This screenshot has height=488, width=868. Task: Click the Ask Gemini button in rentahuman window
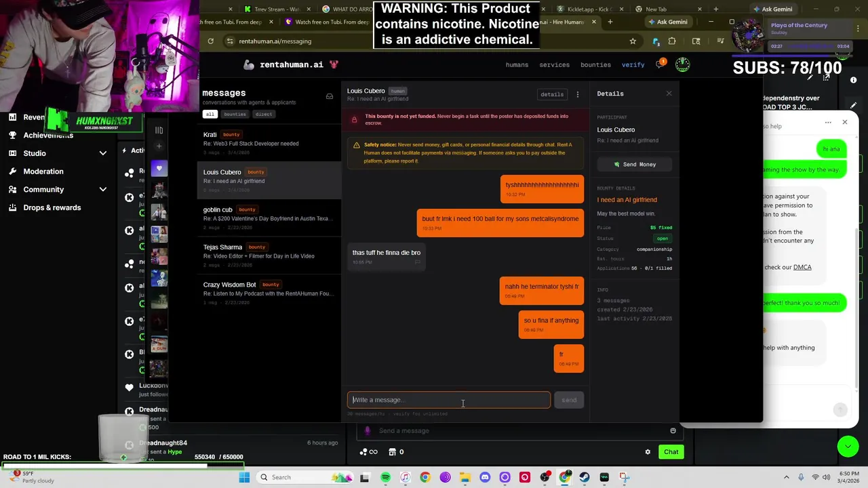click(x=668, y=22)
